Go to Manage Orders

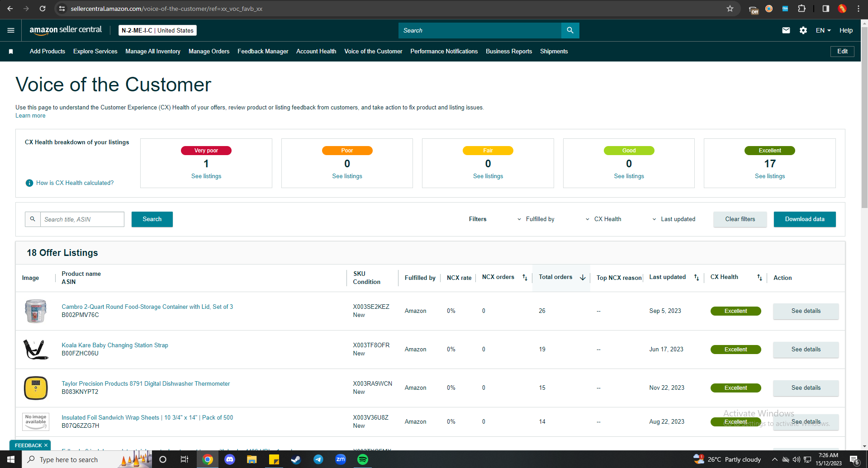[x=209, y=52]
